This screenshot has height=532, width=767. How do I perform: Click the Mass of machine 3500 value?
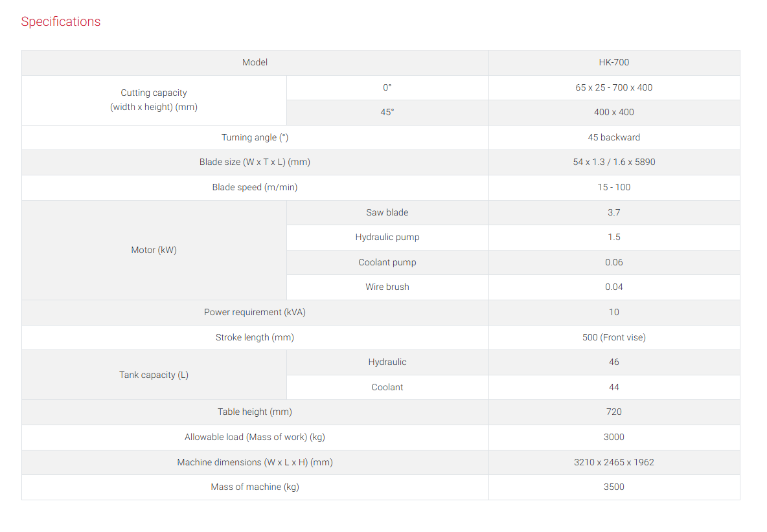click(614, 487)
